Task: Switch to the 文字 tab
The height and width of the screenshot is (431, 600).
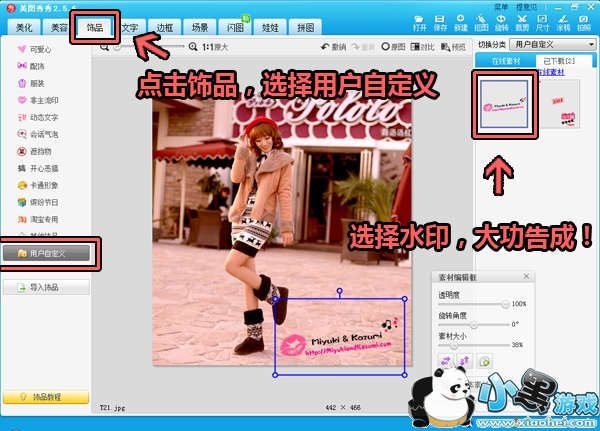Action: [x=130, y=27]
